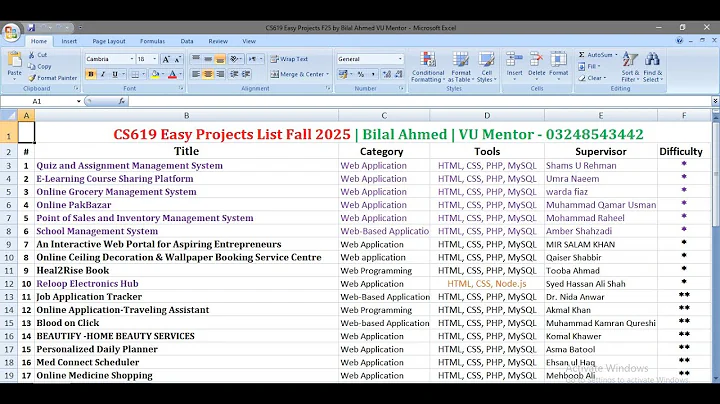Viewport: 720px width, 404px height.
Task: Click Format cells button
Action: [x=558, y=65]
